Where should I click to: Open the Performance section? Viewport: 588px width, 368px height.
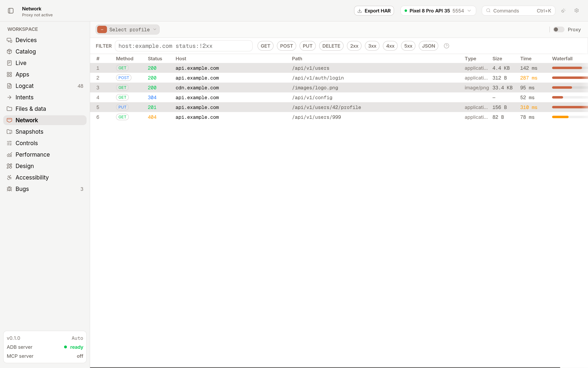click(45, 155)
